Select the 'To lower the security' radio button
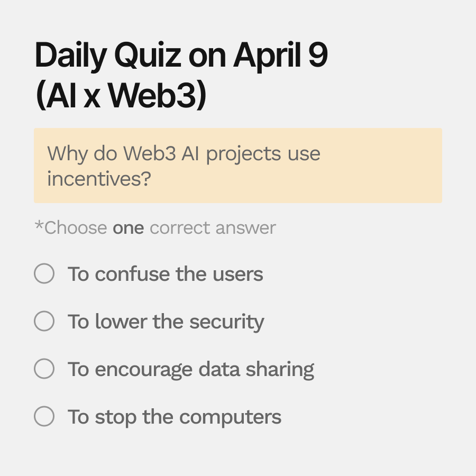Image resolution: width=476 pixels, height=476 pixels. click(44, 321)
